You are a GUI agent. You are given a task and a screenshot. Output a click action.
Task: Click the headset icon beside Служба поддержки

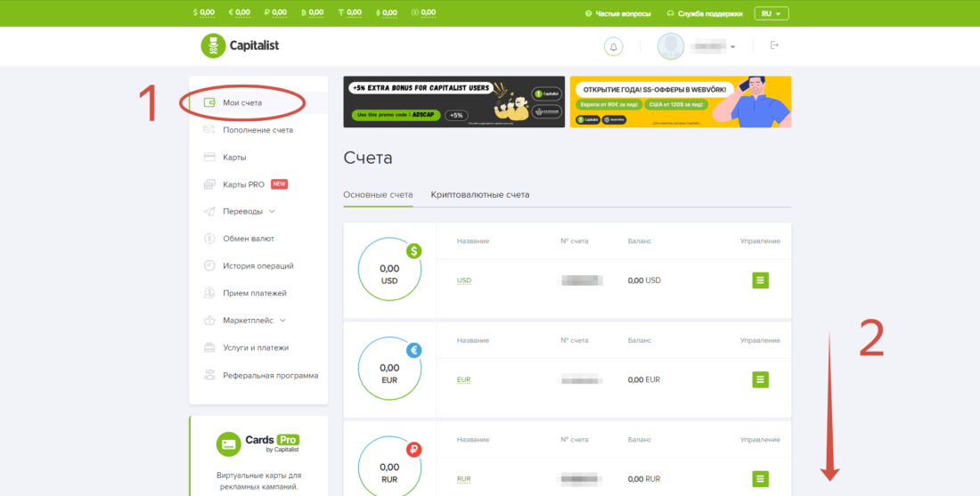click(671, 13)
